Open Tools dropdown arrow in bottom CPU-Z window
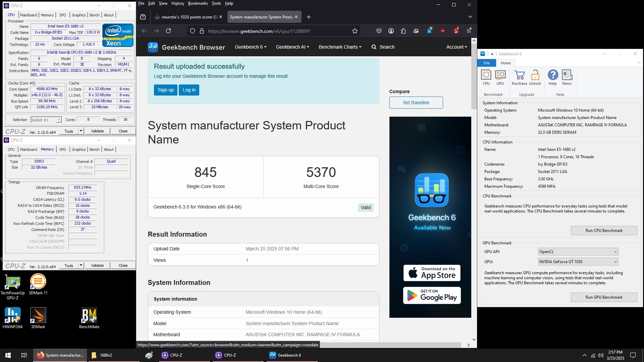The image size is (644, 362). [81, 265]
